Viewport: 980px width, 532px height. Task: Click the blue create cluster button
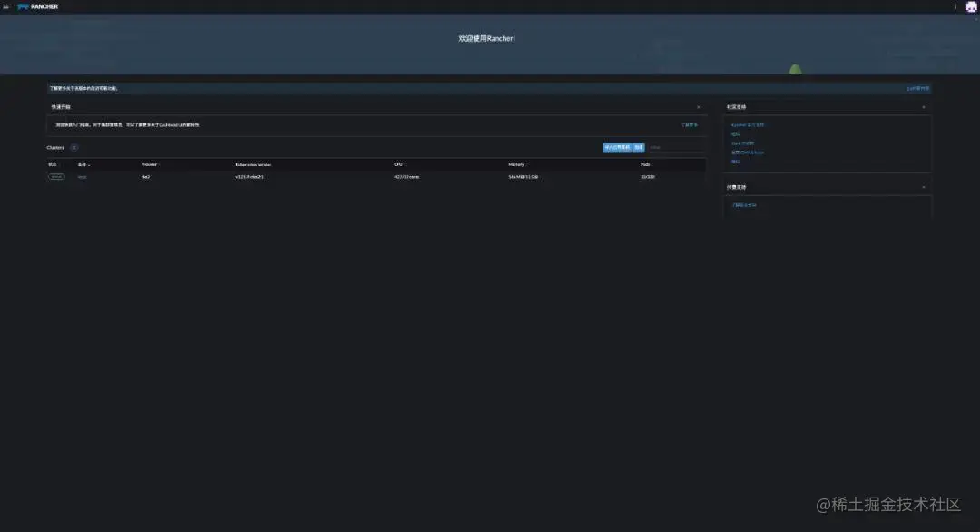639,148
